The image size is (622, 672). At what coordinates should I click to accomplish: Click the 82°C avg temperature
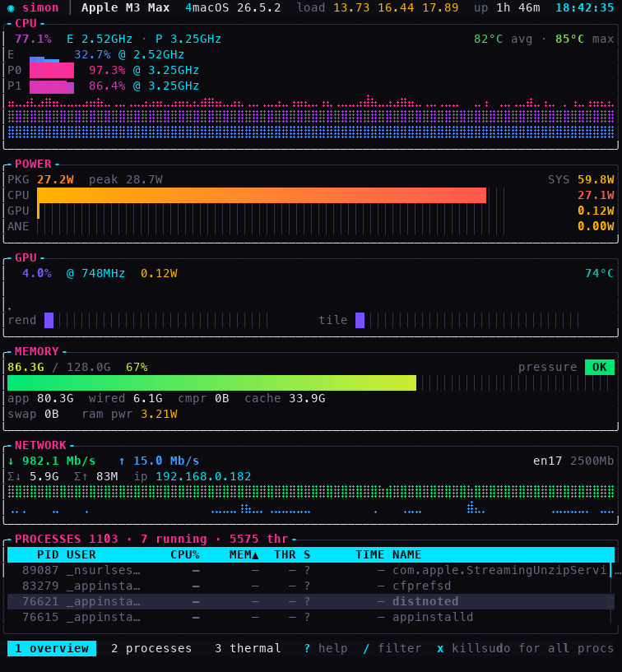pos(488,39)
